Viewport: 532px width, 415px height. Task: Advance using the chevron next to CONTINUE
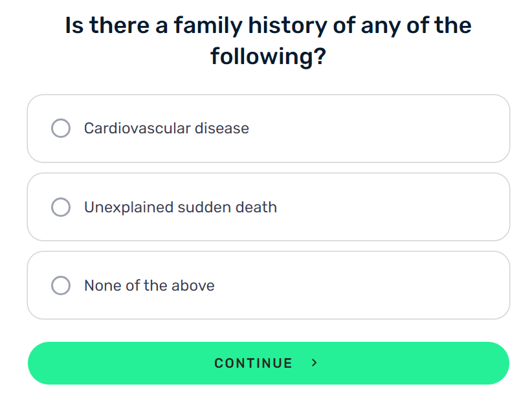pos(314,363)
